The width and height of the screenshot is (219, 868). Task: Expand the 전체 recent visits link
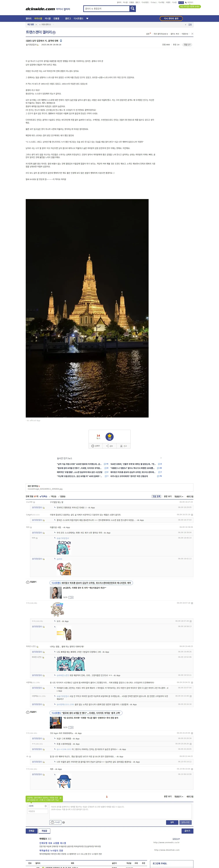click(x=190, y=25)
